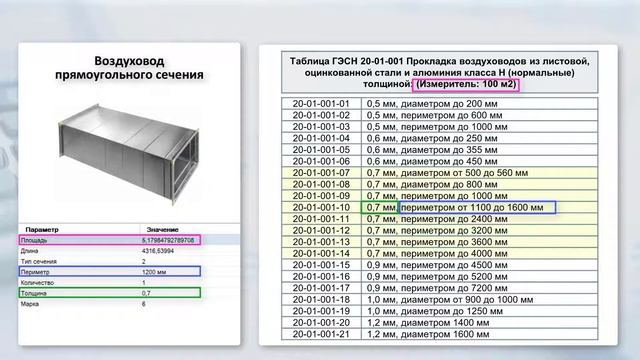Screen dimensions: 640x360
Task: Select code cell 20-01-001-01
Action: point(321,104)
